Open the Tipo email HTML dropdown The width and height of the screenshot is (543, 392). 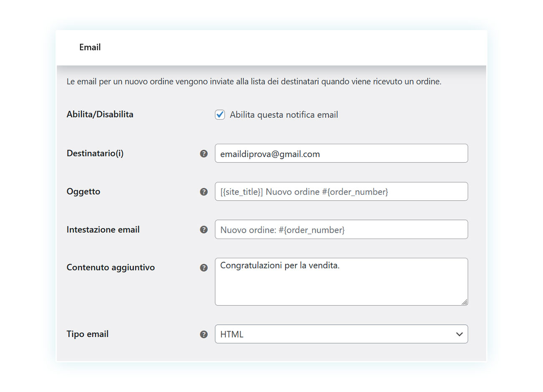pyautogui.click(x=341, y=334)
